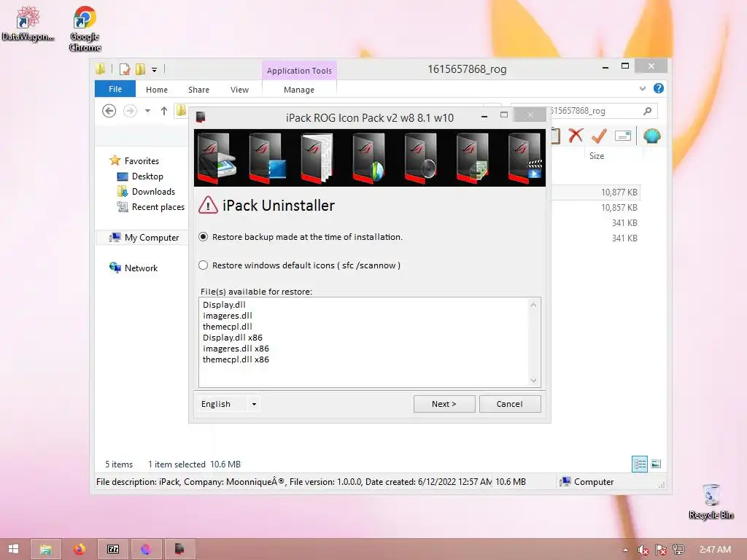
Task: Open the File tab in Explorer
Action: pos(115,89)
